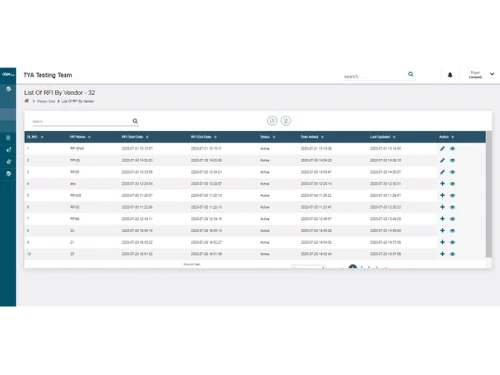
Task: Click the logo above the sidebar
Action: [8, 74]
